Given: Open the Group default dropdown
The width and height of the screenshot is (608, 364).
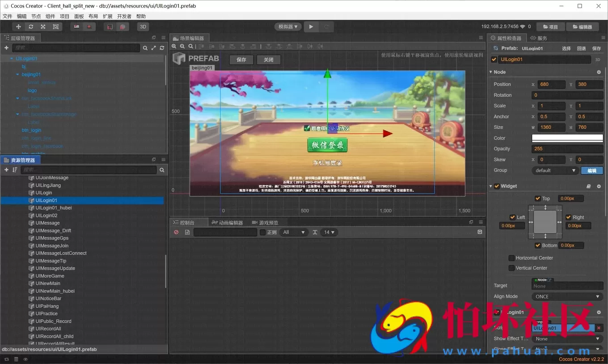Looking at the screenshot, I should point(555,170).
